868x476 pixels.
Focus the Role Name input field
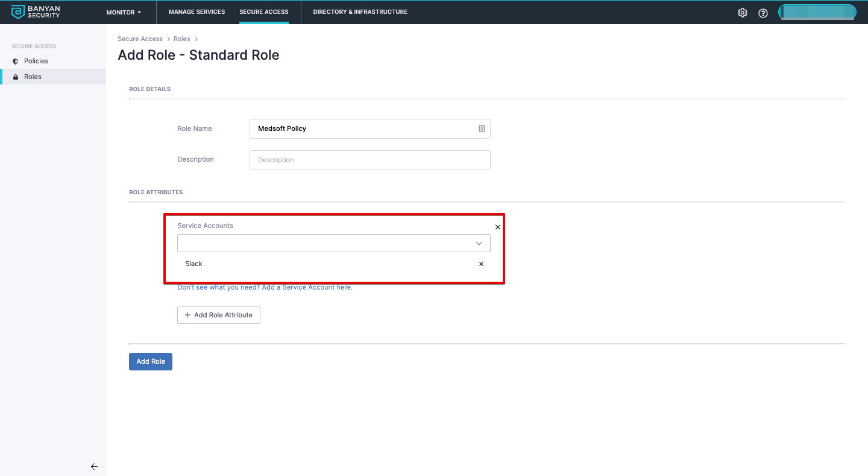click(370, 129)
